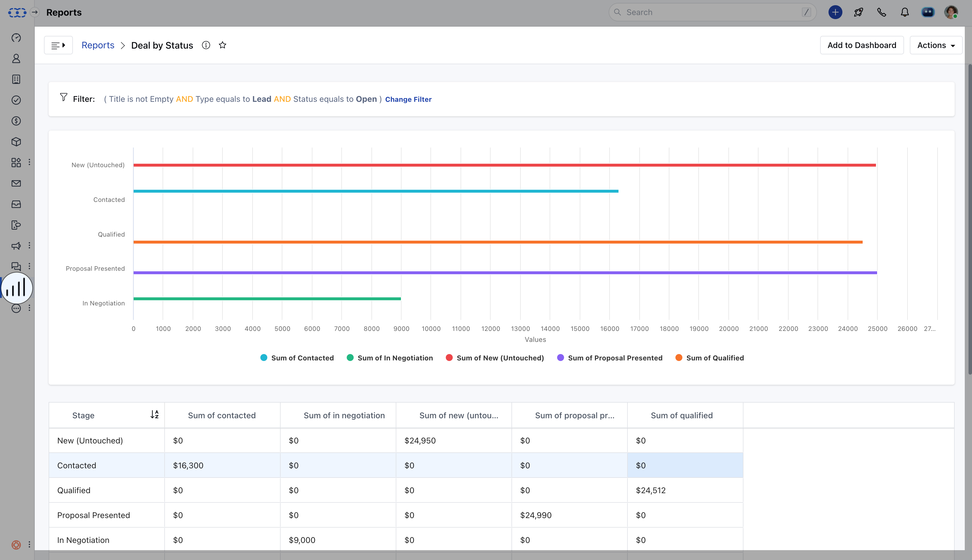Click the blue Contacted chart bar

376,191
